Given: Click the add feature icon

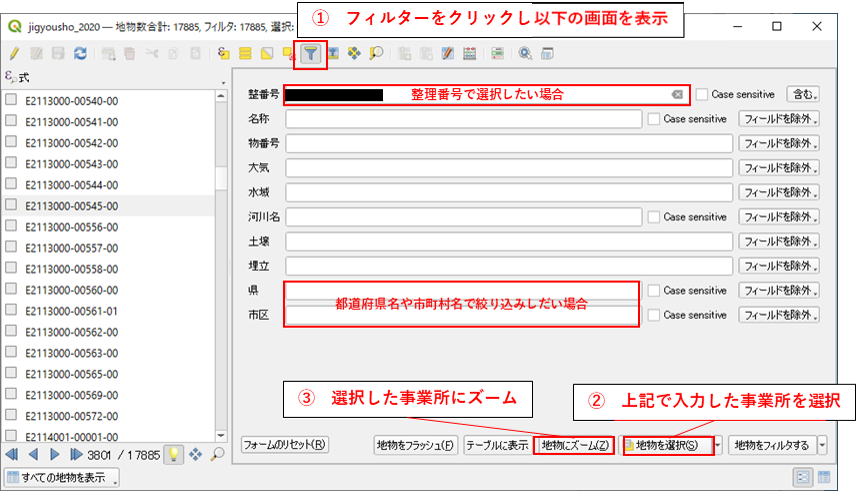Looking at the screenshot, I should coord(109,54).
